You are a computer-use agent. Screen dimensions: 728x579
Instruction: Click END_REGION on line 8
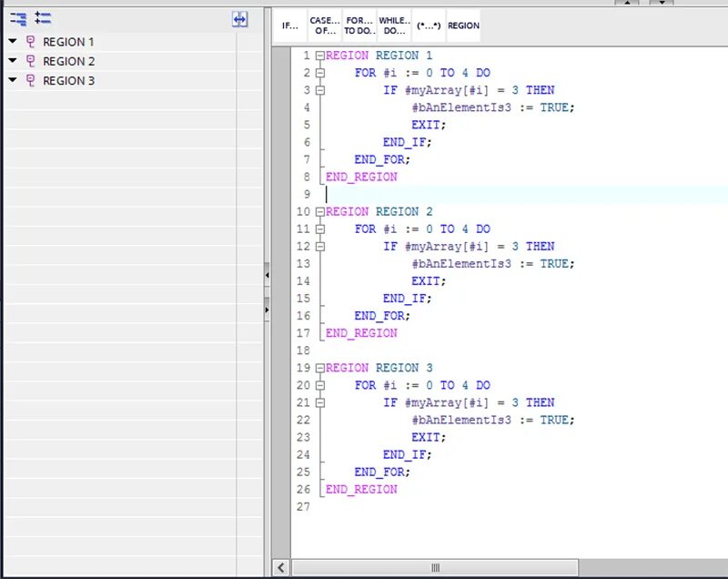click(x=361, y=178)
